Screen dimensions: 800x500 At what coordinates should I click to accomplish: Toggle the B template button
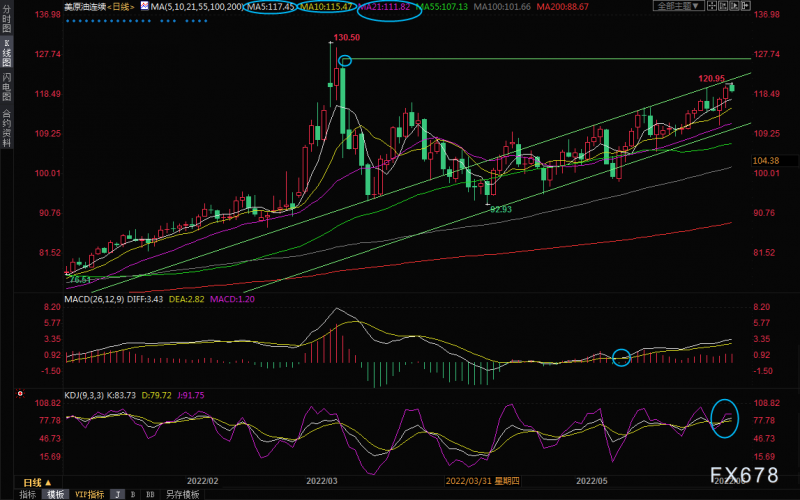point(134,494)
